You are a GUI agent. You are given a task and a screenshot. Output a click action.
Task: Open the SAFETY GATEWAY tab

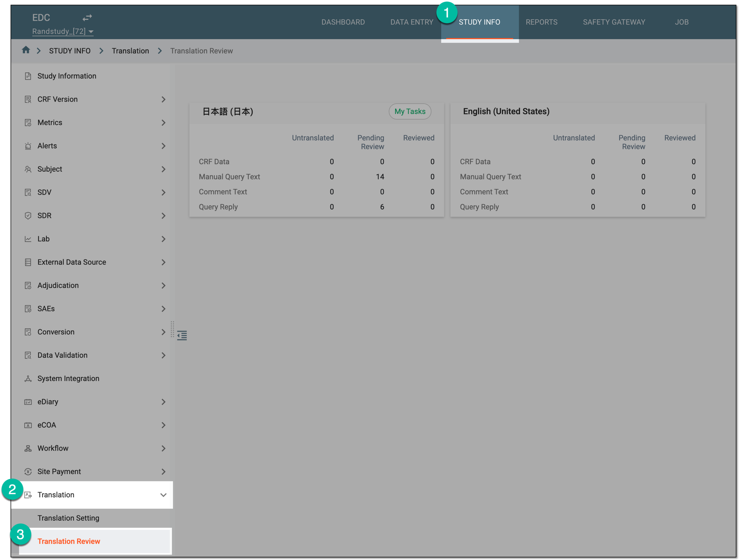[614, 22]
